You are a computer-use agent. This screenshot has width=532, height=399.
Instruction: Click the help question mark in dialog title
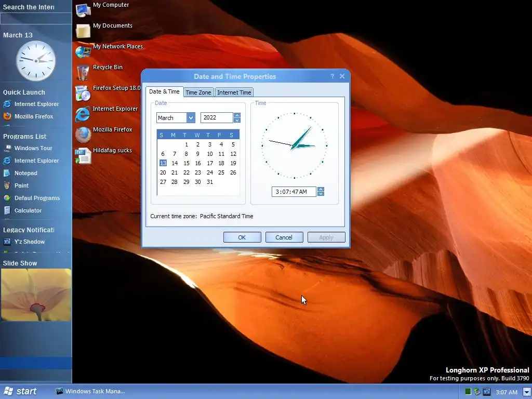332,76
